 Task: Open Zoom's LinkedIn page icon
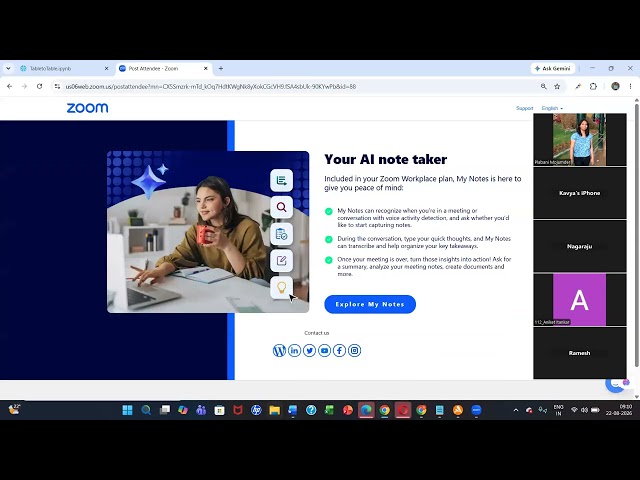pos(294,350)
